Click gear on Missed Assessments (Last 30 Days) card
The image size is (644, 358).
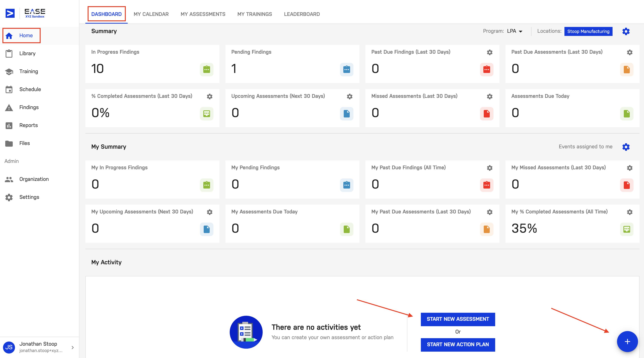[x=490, y=97]
